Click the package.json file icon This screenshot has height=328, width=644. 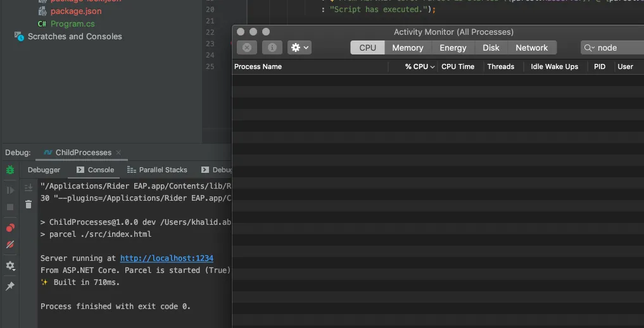click(42, 11)
